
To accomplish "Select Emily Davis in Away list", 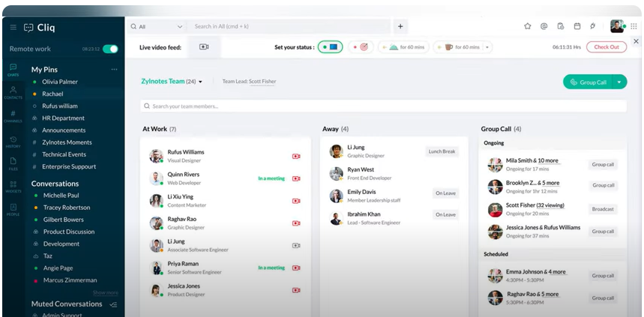I will pos(394,196).
